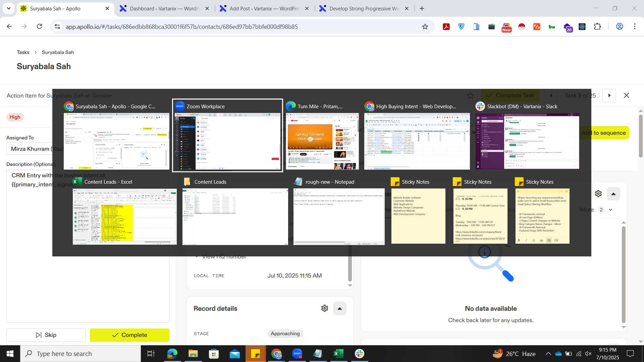Bookmark this page with the star icon
Viewport: 644px width, 362px height.
click(425, 26)
